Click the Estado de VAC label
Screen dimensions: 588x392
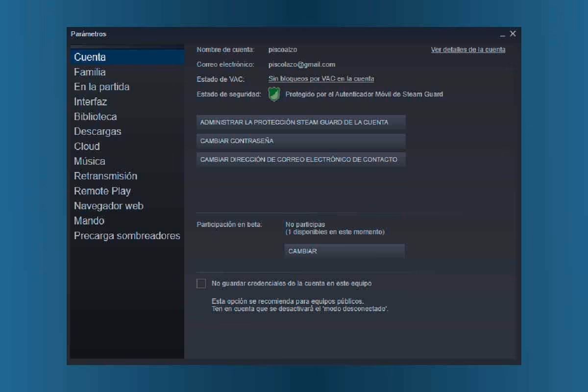click(x=220, y=79)
